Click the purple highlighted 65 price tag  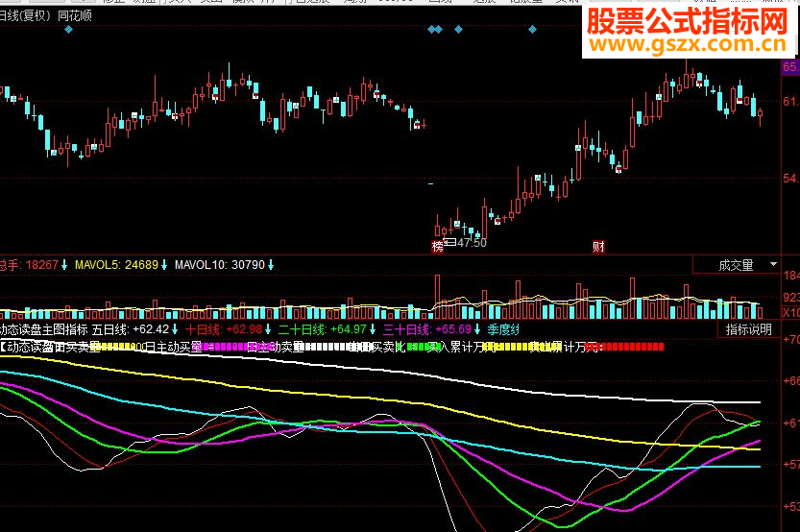click(790, 67)
